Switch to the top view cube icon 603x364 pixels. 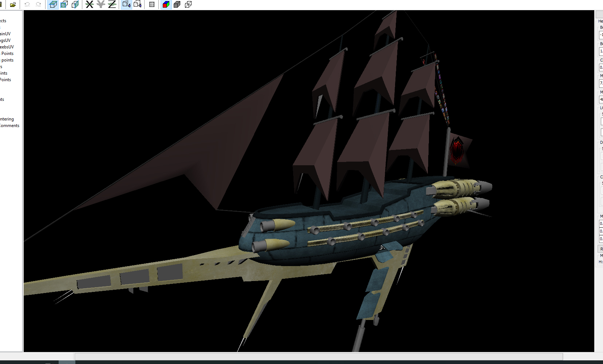tap(53, 4)
